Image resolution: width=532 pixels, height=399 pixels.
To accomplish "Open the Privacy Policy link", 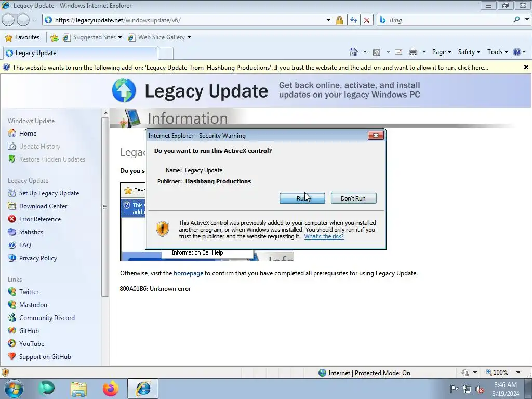I will [38, 258].
